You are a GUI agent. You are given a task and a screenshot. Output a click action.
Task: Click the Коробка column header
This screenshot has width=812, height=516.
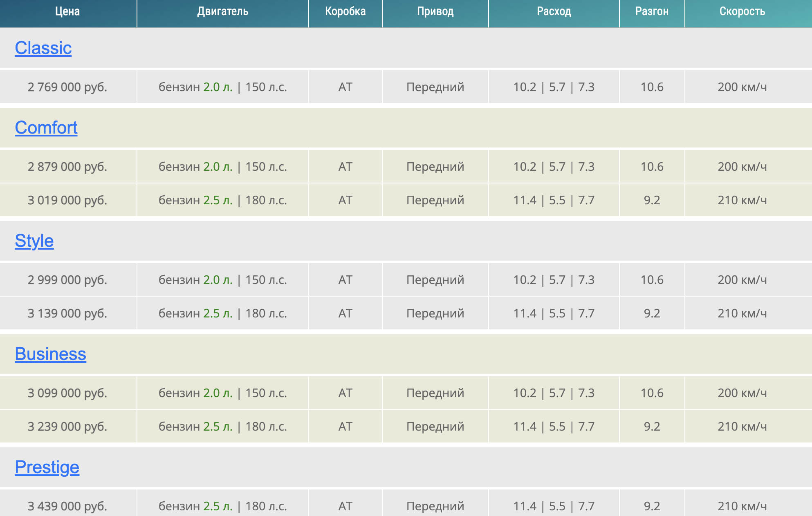click(345, 11)
